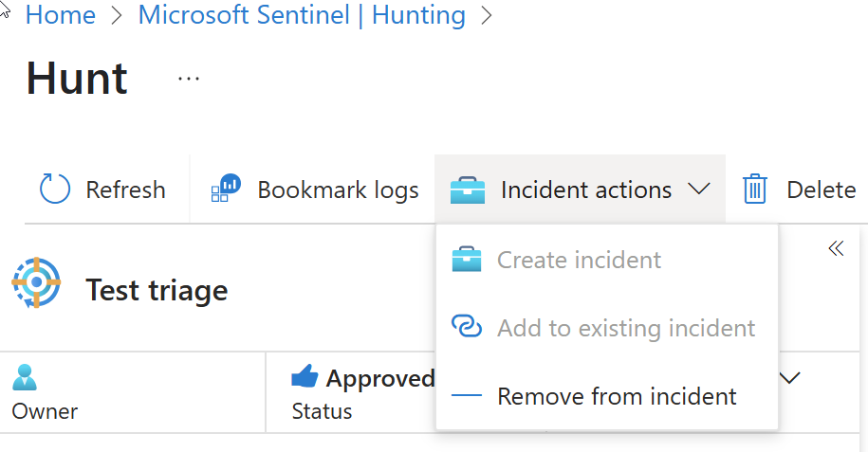Click the Approved status value
The image size is (868, 452).
coord(379,378)
